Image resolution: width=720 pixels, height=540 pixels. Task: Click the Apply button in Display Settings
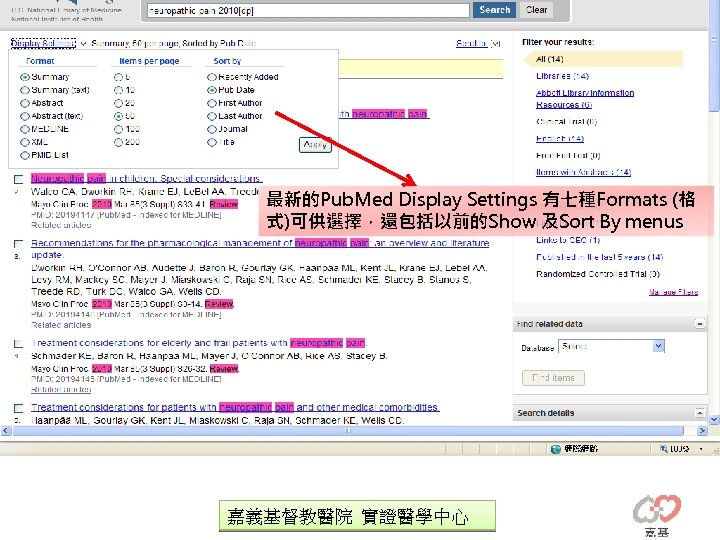(x=315, y=145)
